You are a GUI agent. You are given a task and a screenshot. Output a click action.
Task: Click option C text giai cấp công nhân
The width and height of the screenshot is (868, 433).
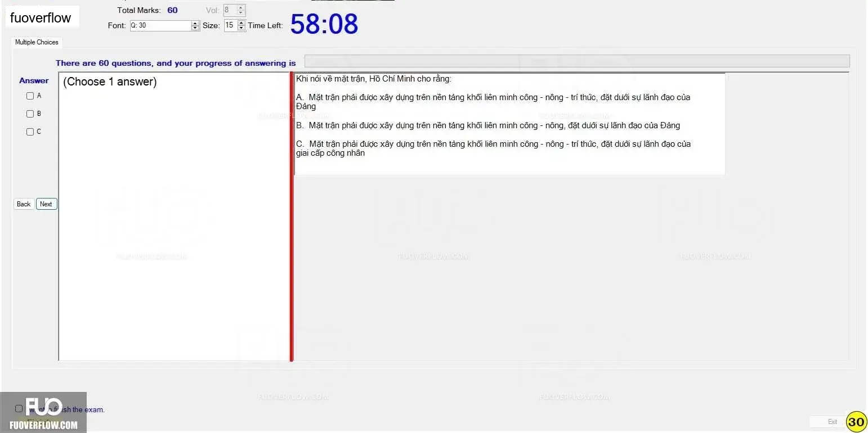[x=494, y=148]
